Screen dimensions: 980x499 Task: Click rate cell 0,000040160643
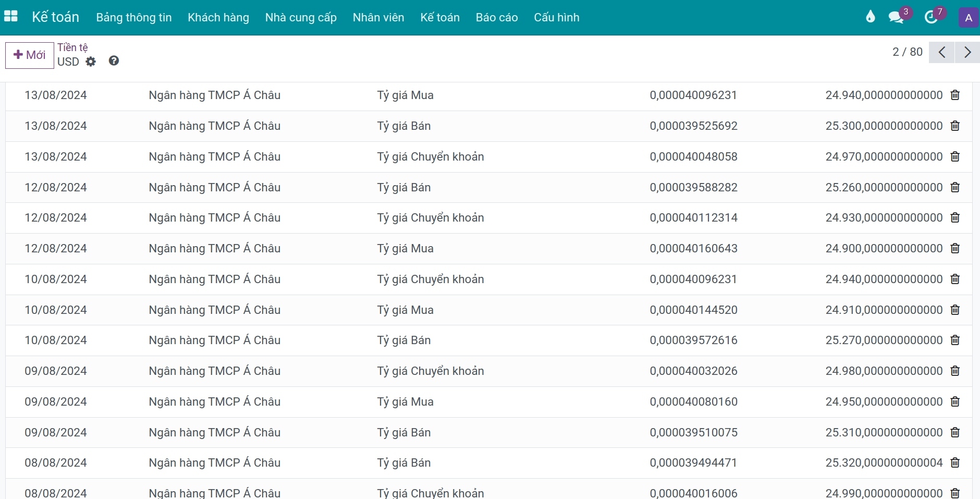coord(693,248)
